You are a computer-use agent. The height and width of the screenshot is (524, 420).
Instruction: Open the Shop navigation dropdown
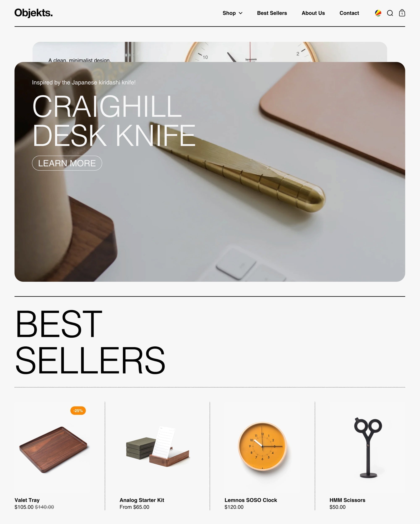(232, 13)
